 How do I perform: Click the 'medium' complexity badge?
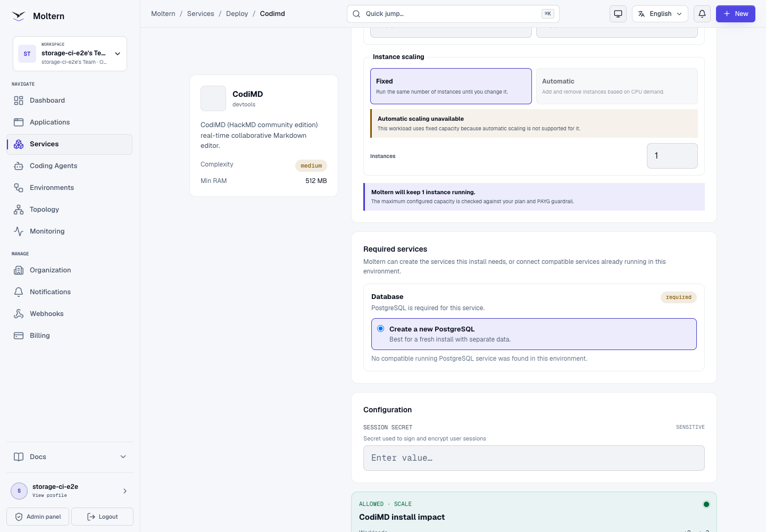[311, 166]
